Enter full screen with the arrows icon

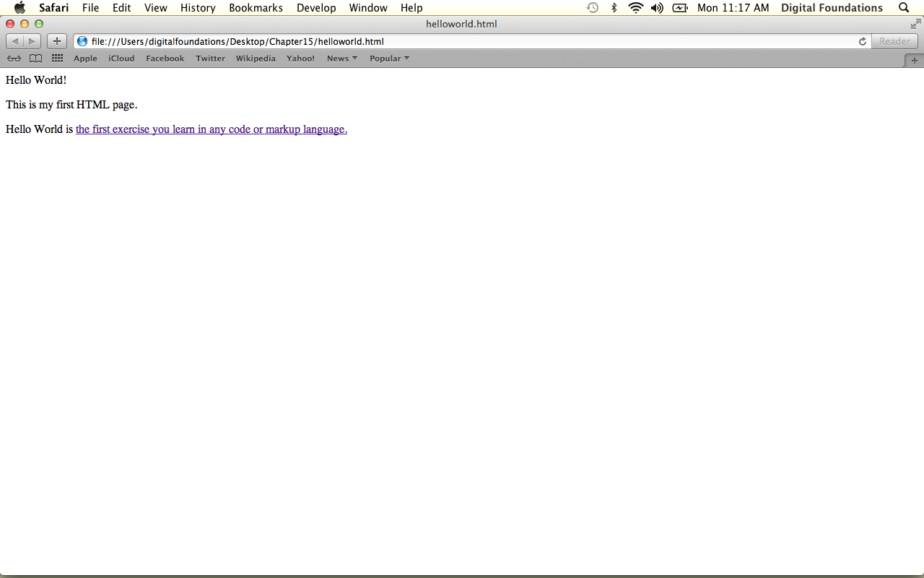[x=915, y=24]
